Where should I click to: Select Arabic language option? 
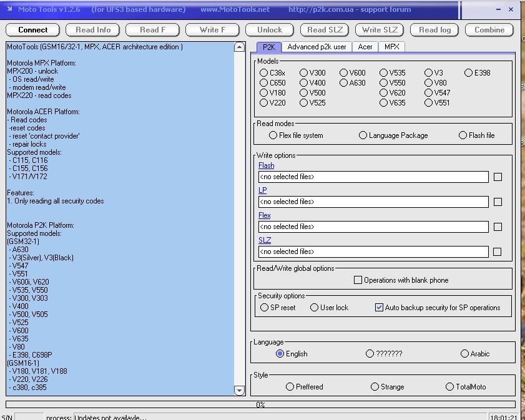[464, 354]
